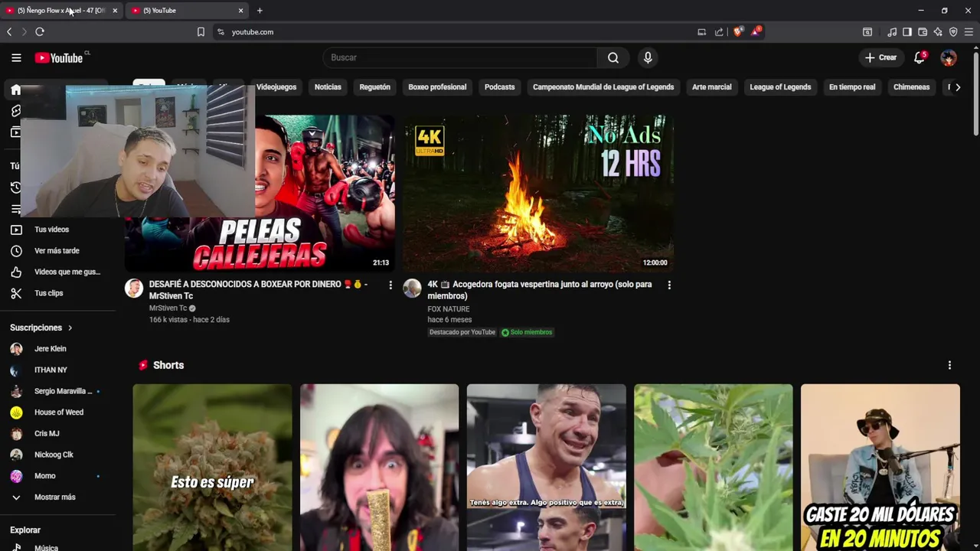Click the MrStiven Tc channel name

pyautogui.click(x=168, y=308)
